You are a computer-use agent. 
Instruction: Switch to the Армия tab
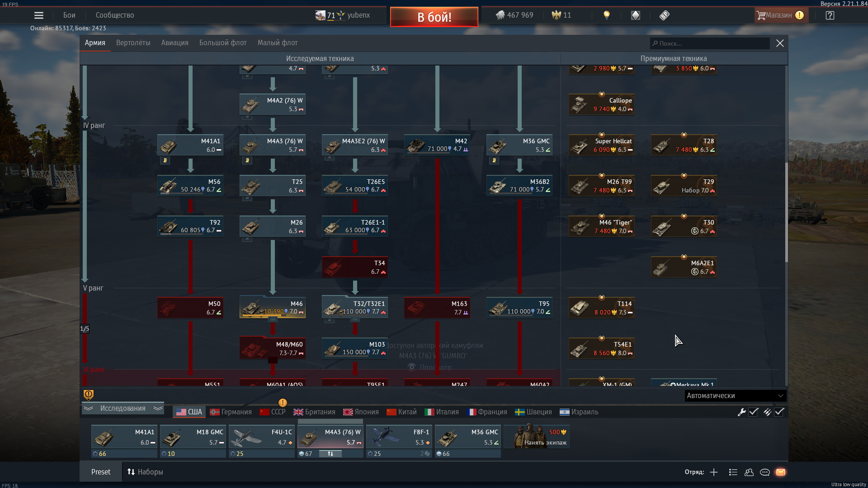click(95, 43)
